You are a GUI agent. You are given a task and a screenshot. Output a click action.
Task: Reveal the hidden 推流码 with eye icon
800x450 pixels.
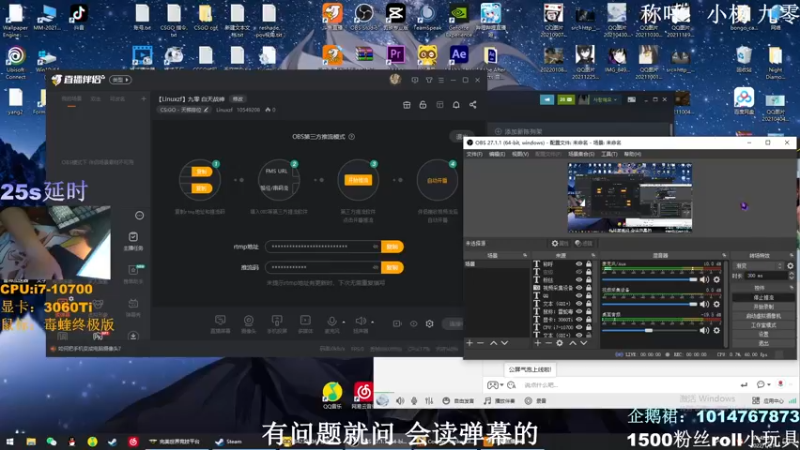point(376,267)
